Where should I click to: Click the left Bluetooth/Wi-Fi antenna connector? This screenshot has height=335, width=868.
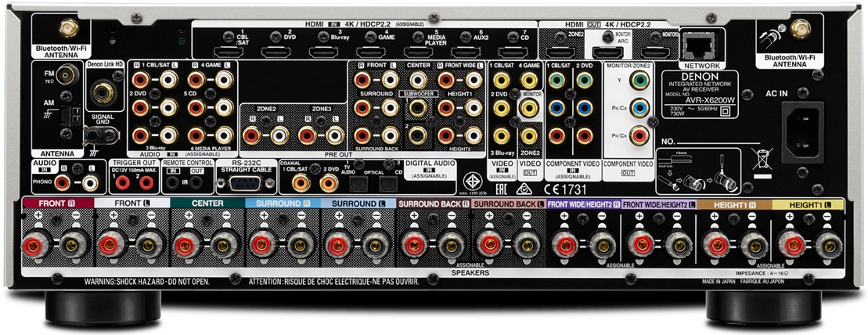tap(69, 27)
